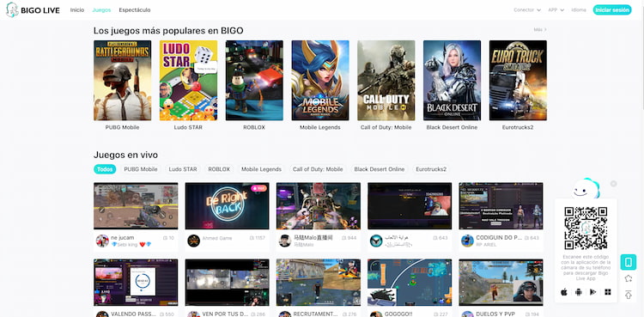Click the Ahmed Game streamer name
644x317 pixels.
click(x=217, y=238)
